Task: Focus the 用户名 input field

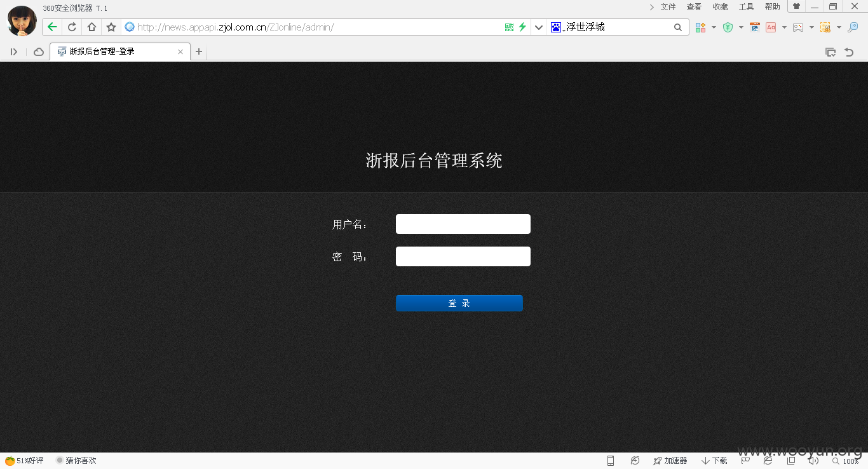Action: [463, 224]
